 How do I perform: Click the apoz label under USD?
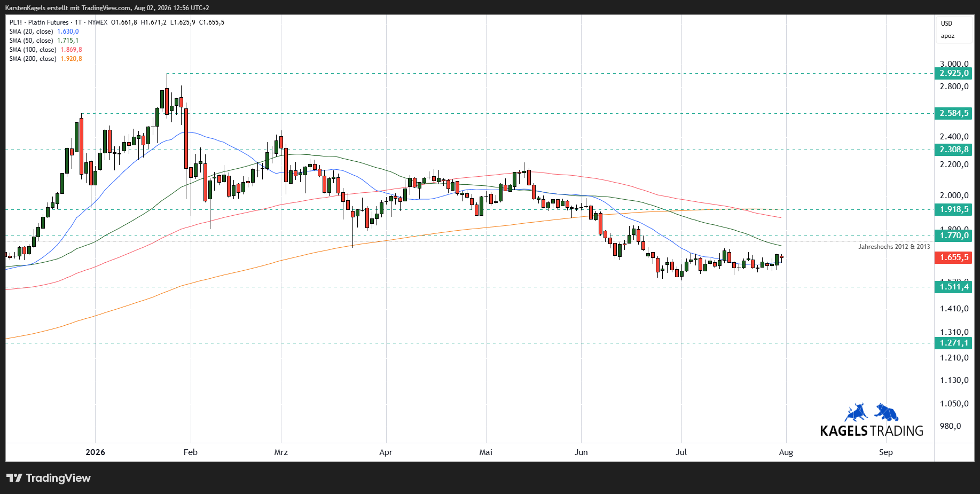point(947,36)
